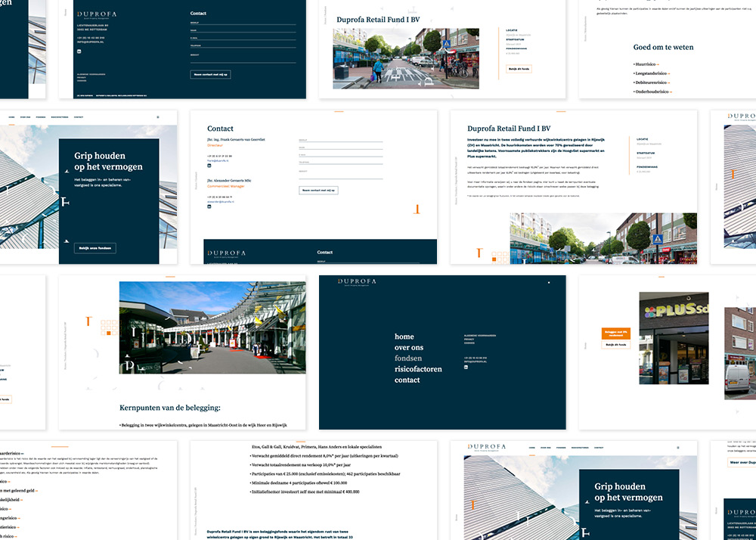
Task: Click 'Minimale deelname 4 participaties' bullet line
Action: coord(299,483)
